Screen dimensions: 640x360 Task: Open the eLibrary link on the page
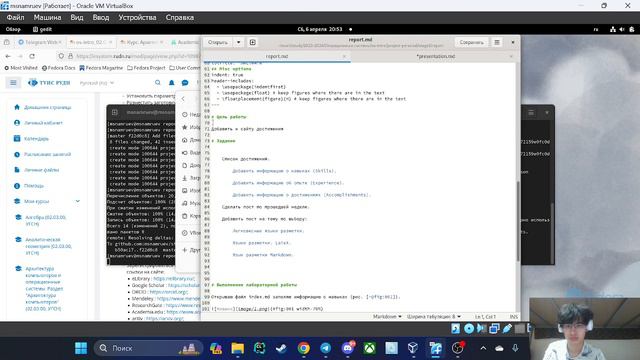(174, 279)
